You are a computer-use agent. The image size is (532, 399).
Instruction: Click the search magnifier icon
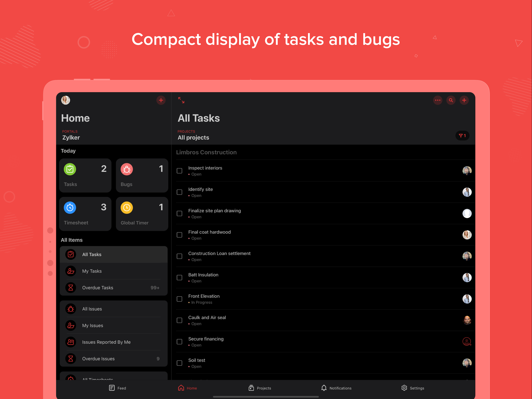[451, 100]
